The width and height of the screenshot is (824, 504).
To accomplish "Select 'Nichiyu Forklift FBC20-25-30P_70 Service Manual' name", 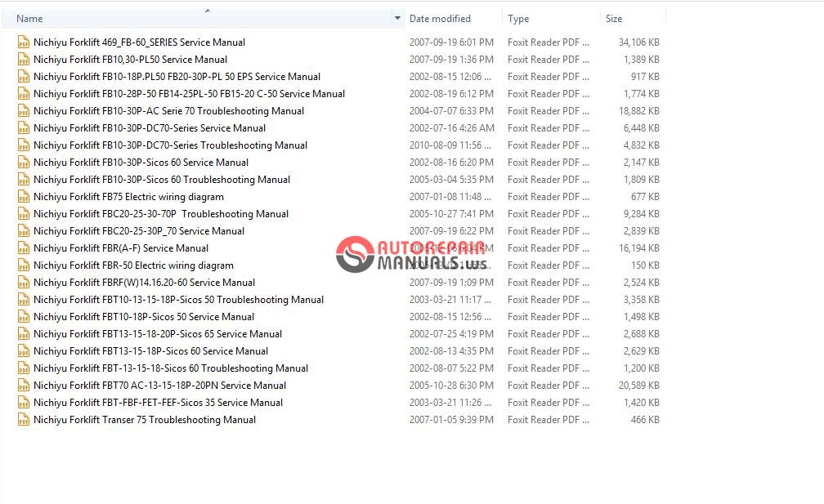I will click(139, 231).
